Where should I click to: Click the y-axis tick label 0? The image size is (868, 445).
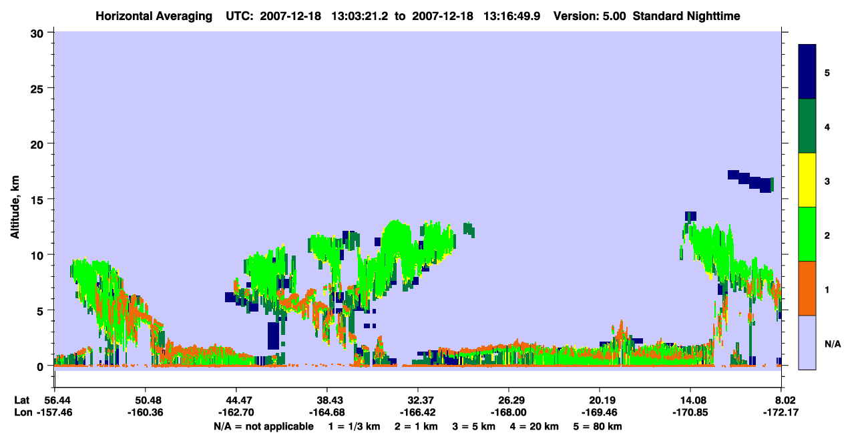point(41,366)
